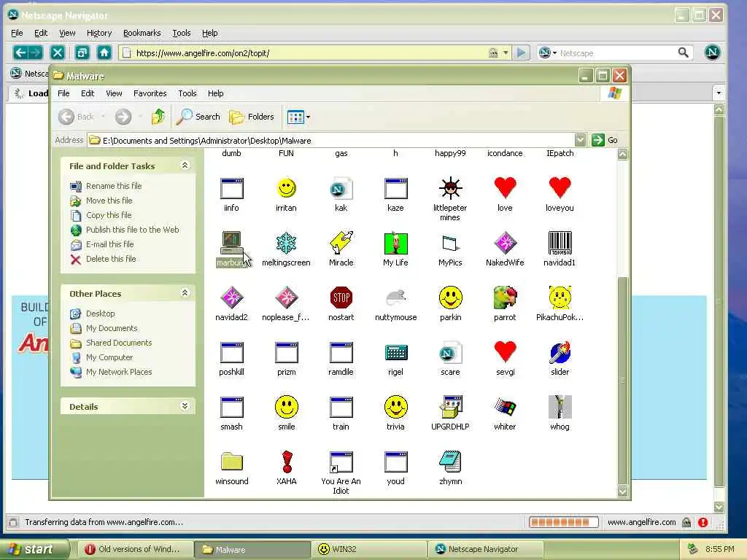The image size is (747, 560).
Task: Select the marburg computer icon file
Action: coord(231,243)
